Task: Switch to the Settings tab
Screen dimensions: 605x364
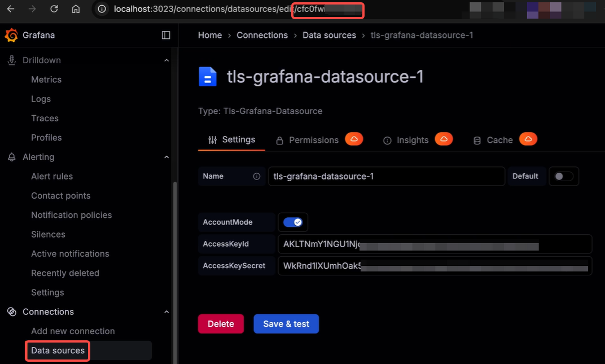Action: pyautogui.click(x=231, y=140)
